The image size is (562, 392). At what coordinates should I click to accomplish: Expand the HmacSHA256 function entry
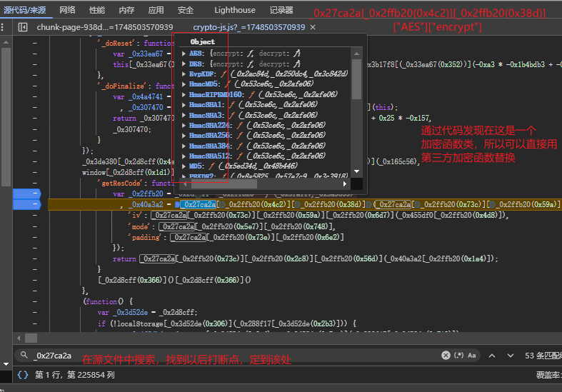click(184, 136)
